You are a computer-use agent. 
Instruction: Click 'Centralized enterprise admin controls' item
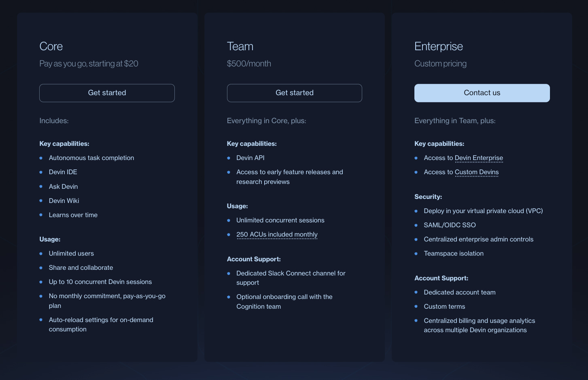point(478,239)
